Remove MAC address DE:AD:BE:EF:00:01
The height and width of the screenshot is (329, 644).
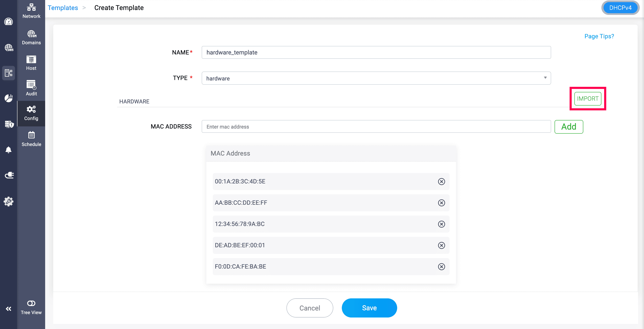[x=441, y=245]
